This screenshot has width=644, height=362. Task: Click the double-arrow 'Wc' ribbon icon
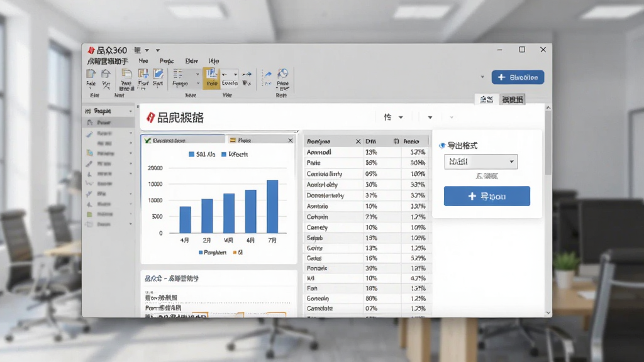pyautogui.click(x=247, y=74)
